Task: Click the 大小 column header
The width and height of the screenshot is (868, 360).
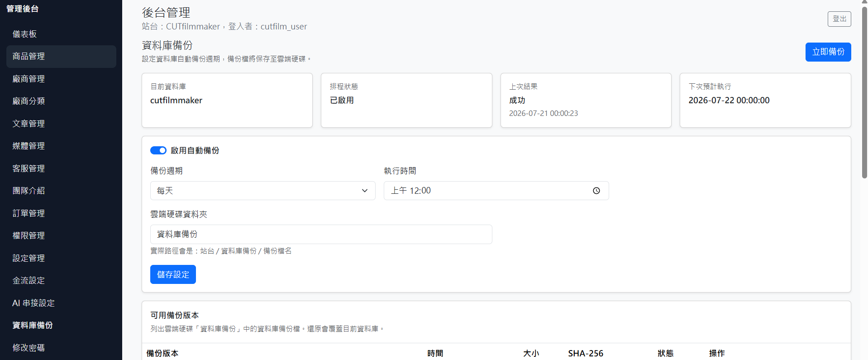Action: coord(531,353)
